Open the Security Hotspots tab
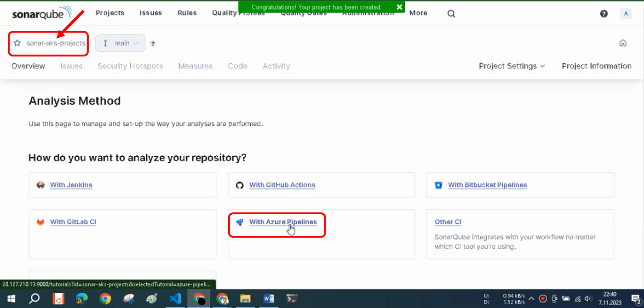The width and height of the screenshot is (644, 308). tap(130, 66)
